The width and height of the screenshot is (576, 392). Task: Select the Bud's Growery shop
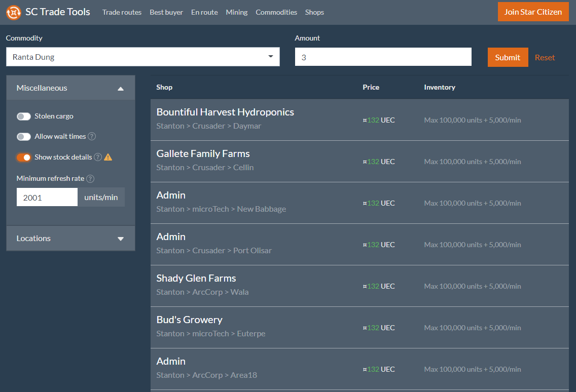(x=190, y=320)
